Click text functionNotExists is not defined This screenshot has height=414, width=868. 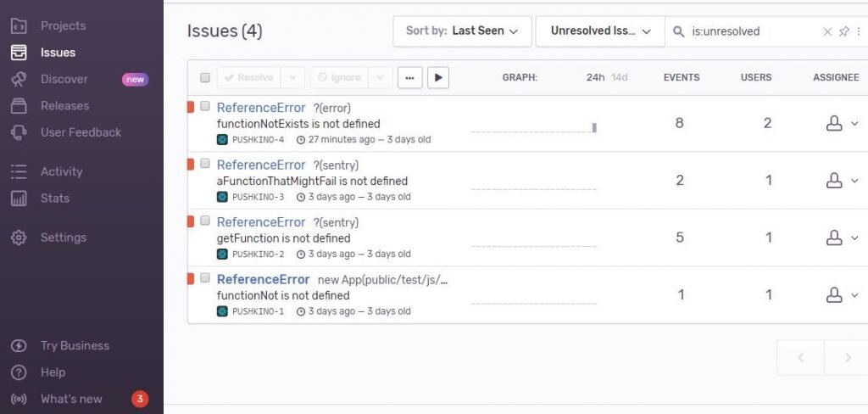pyautogui.click(x=298, y=124)
